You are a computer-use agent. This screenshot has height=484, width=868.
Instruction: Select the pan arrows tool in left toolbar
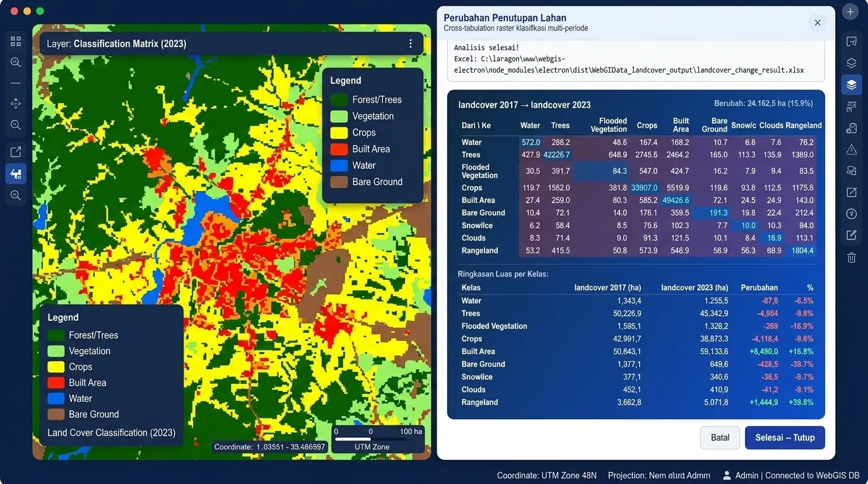point(16,104)
